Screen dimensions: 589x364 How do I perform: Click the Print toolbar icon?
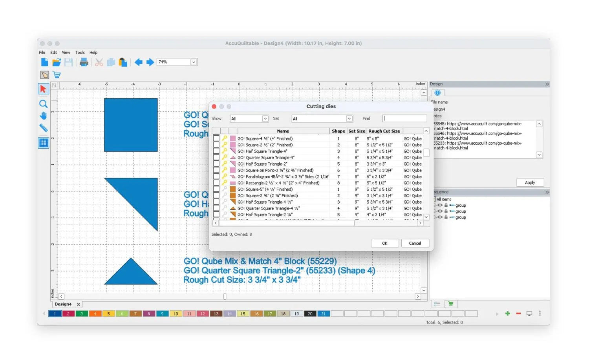point(84,62)
